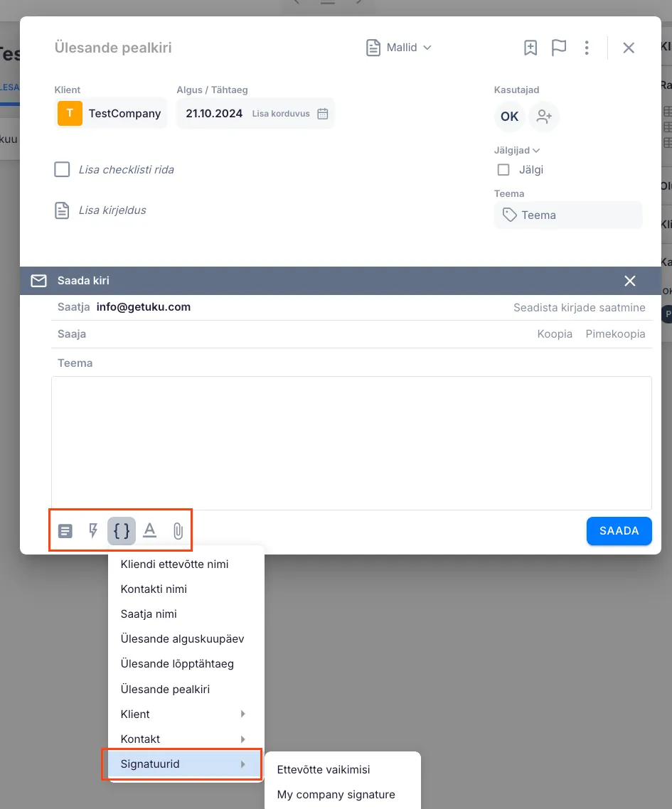
Task: Select Kontakti nimi from variables menu
Action: 154,589
